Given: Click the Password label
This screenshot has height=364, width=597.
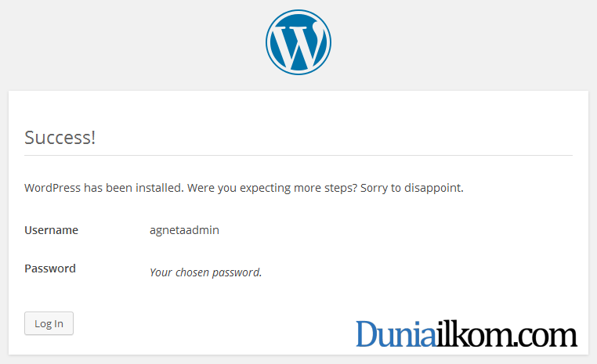Looking at the screenshot, I should pyautogui.click(x=50, y=268).
